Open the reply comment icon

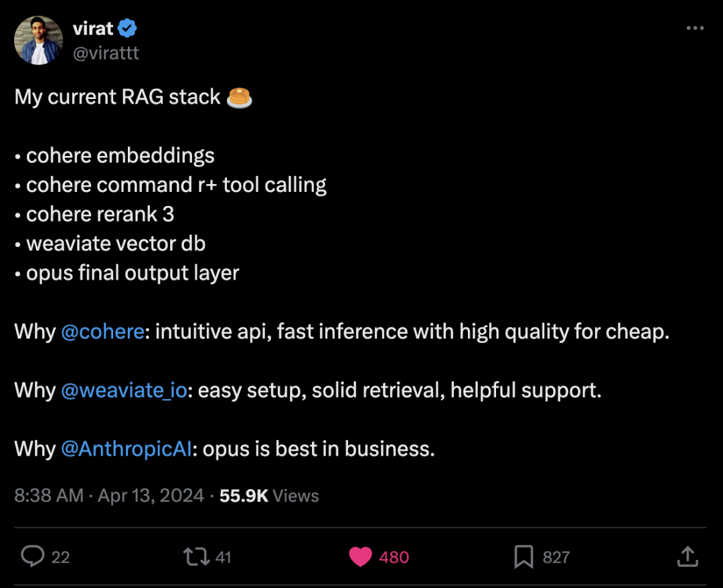coord(33,556)
